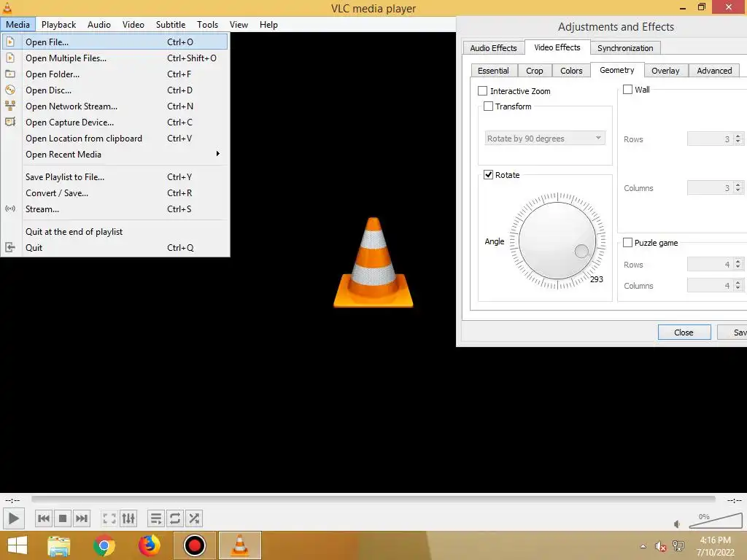Click the Open Folder icon
The width and height of the screenshot is (747, 560).
(x=10, y=74)
